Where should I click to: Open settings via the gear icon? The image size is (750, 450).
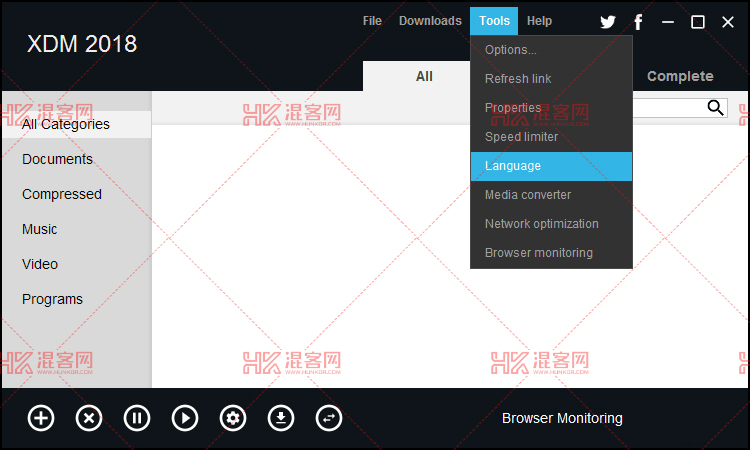coord(233,418)
